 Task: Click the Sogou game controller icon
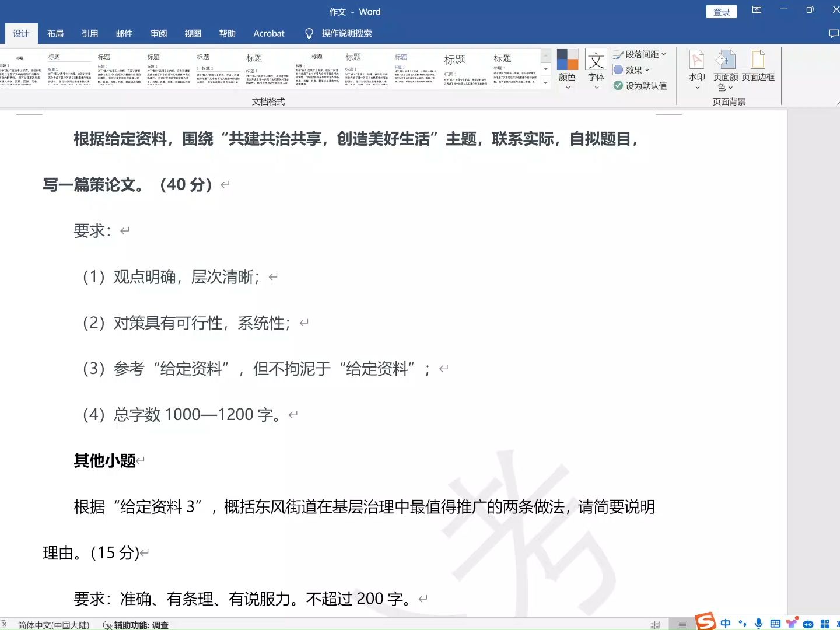(808, 624)
